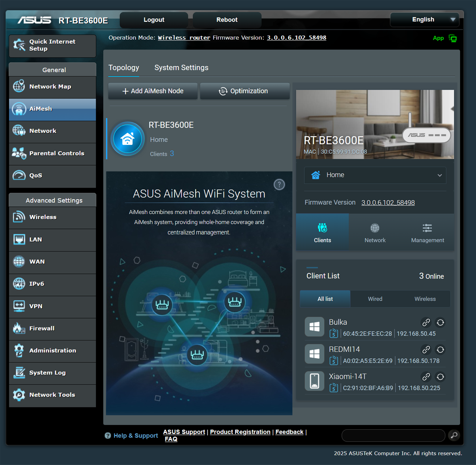476x465 pixels.
Task: Open IPv6 settings
Action: [x=52, y=284]
